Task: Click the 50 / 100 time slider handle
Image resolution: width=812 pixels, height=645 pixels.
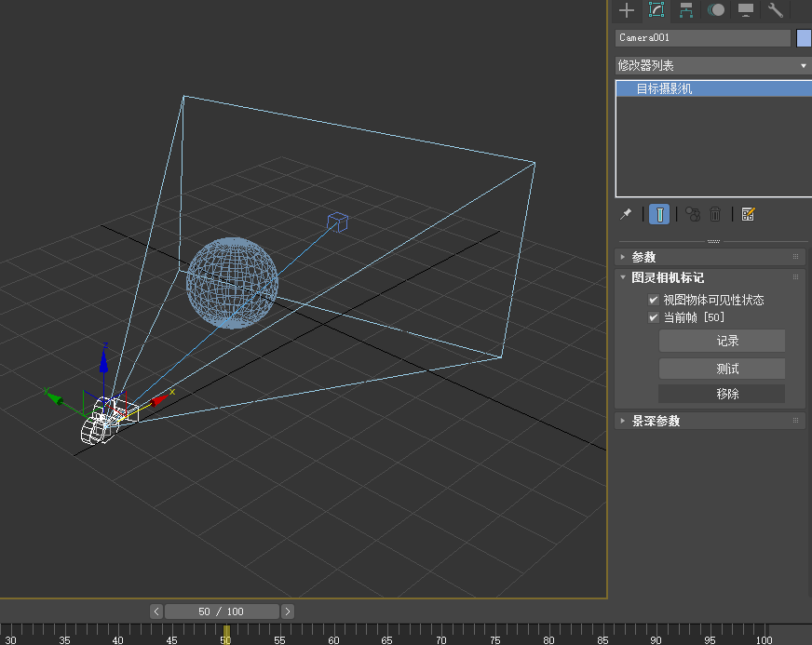Action: tap(222, 611)
